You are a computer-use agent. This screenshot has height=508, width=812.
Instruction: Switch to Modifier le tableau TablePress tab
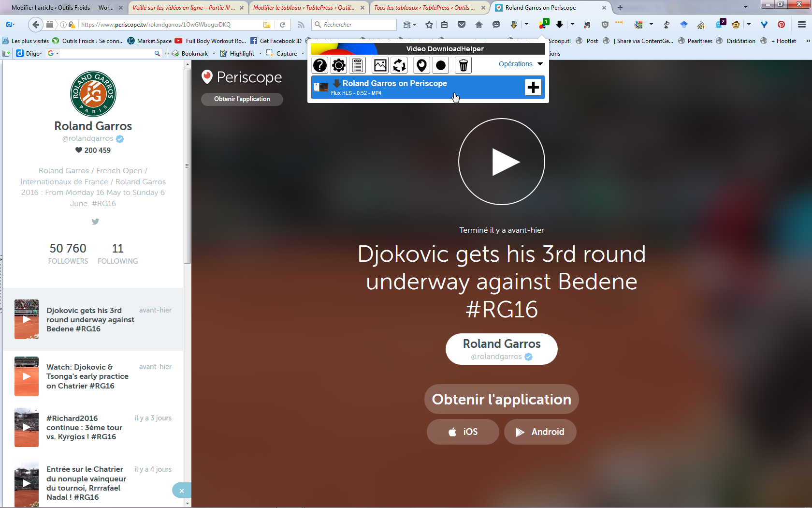(x=304, y=8)
